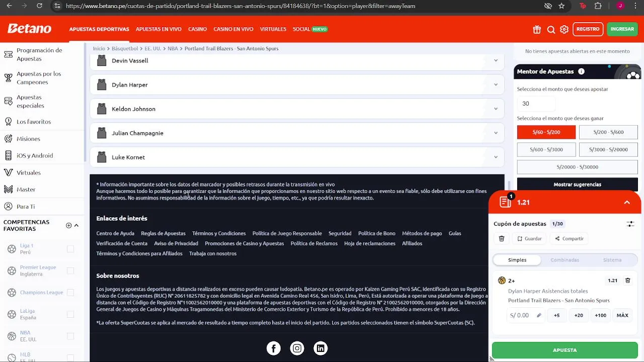Expand the Julian Champagnie row chevron
The image size is (644, 362).
click(496, 133)
